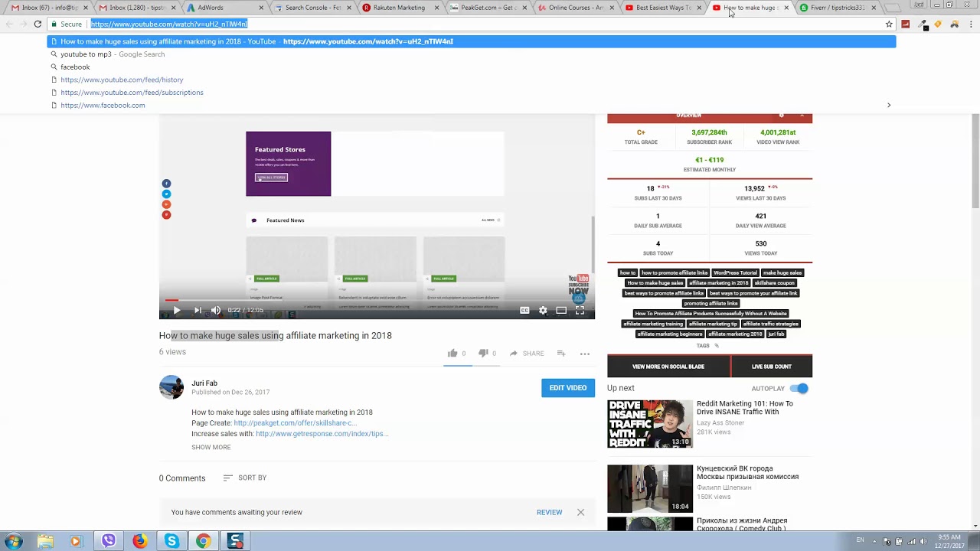Switch to the Rakuten Marketing tab
Viewport: 980px width, 551px height.
(x=400, y=8)
